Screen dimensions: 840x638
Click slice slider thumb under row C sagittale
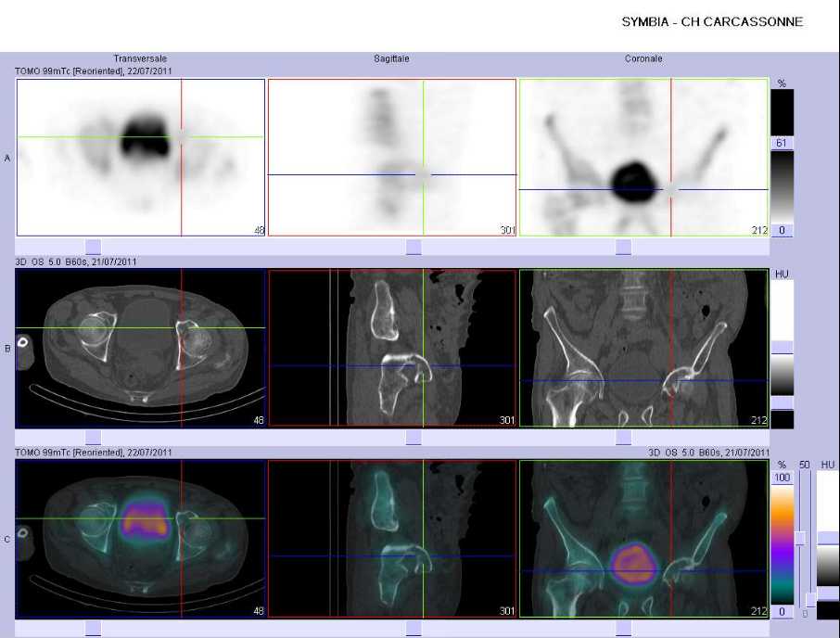[x=414, y=629]
